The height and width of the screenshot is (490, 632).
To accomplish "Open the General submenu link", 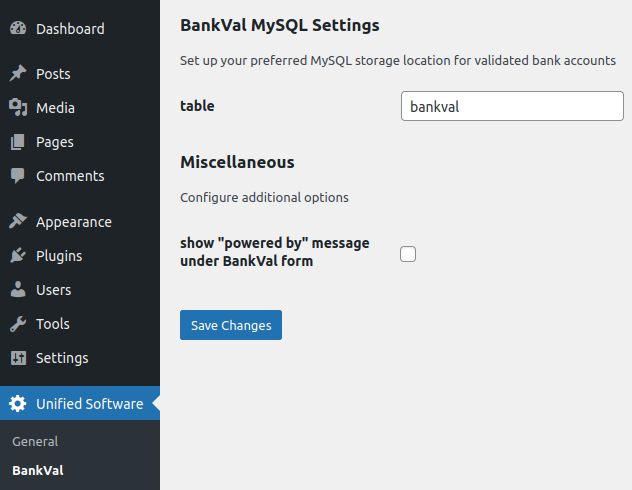I will (x=35, y=441).
